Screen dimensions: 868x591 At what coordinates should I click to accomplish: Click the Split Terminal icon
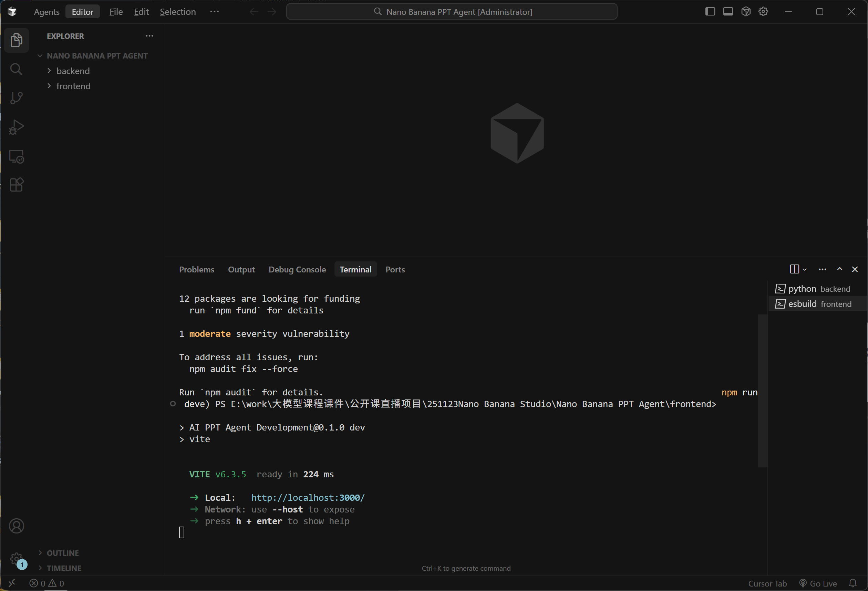click(794, 269)
